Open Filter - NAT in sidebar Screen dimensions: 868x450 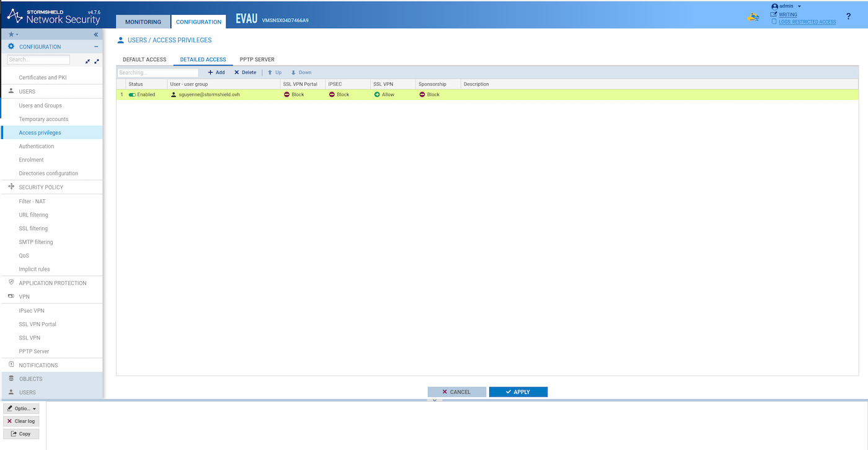32,201
